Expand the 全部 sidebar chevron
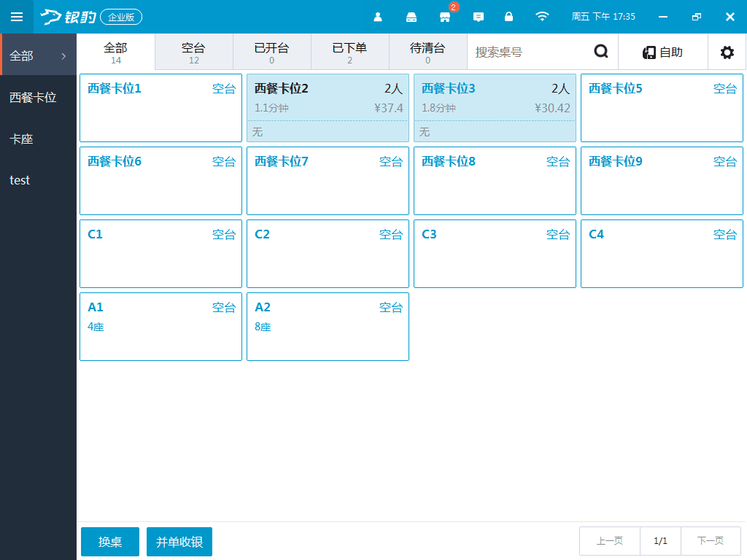 (x=64, y=56)
